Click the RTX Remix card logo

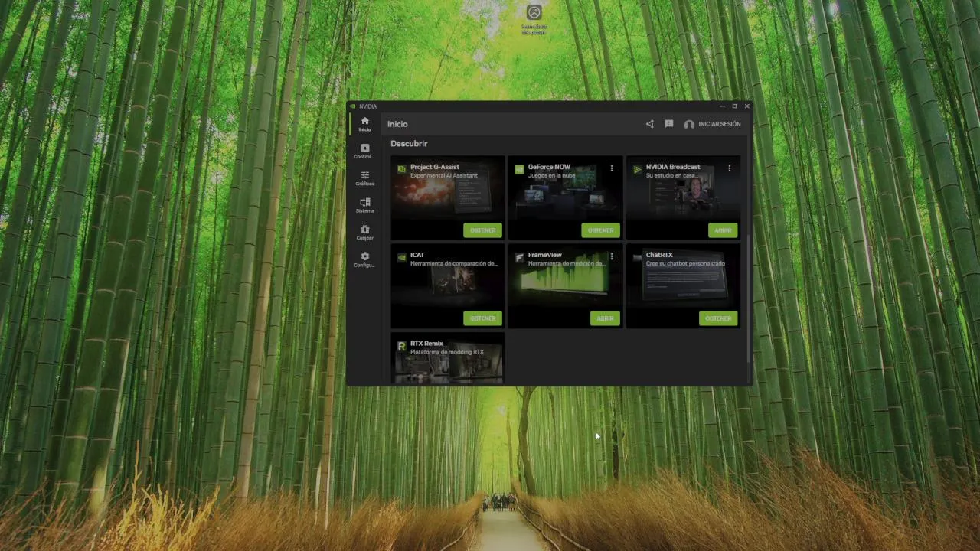[401, 346]
